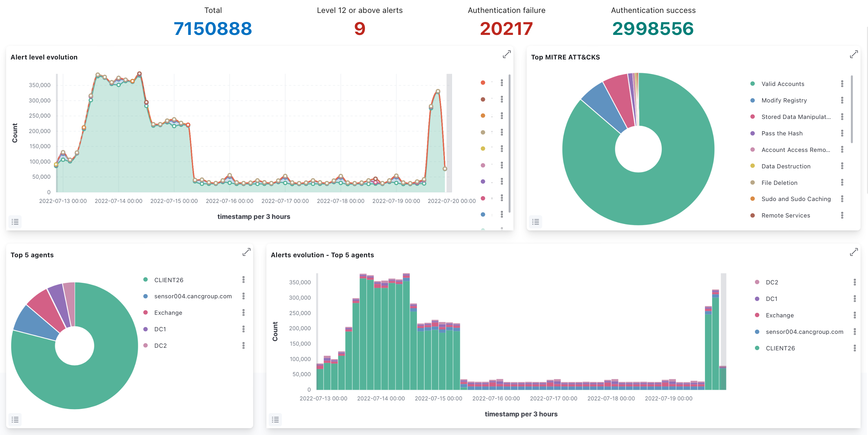868x435 pixels.
Task: Open options menu for Pass the Hash
Action: click(x=842, y=133)
